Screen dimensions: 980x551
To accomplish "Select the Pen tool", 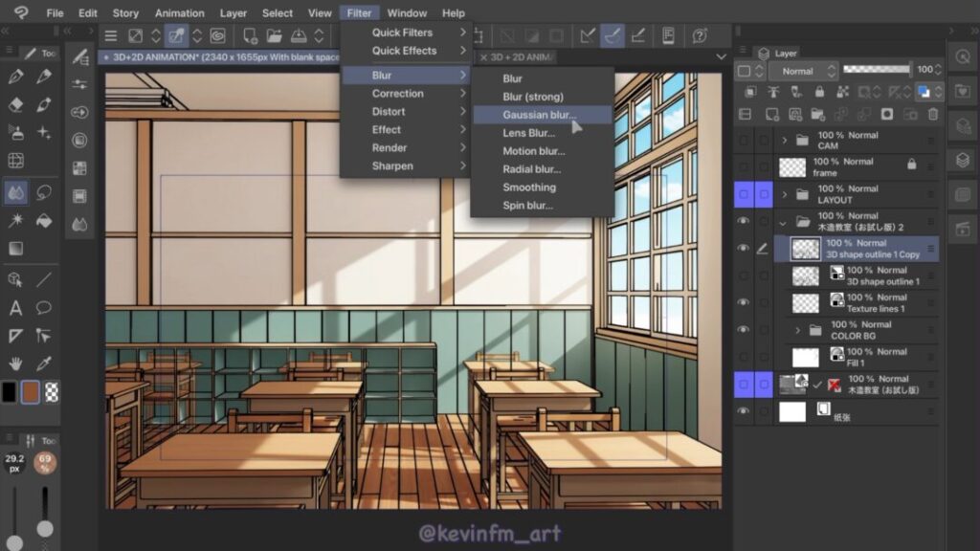I will pyautogui.click(x=15, y=77).
